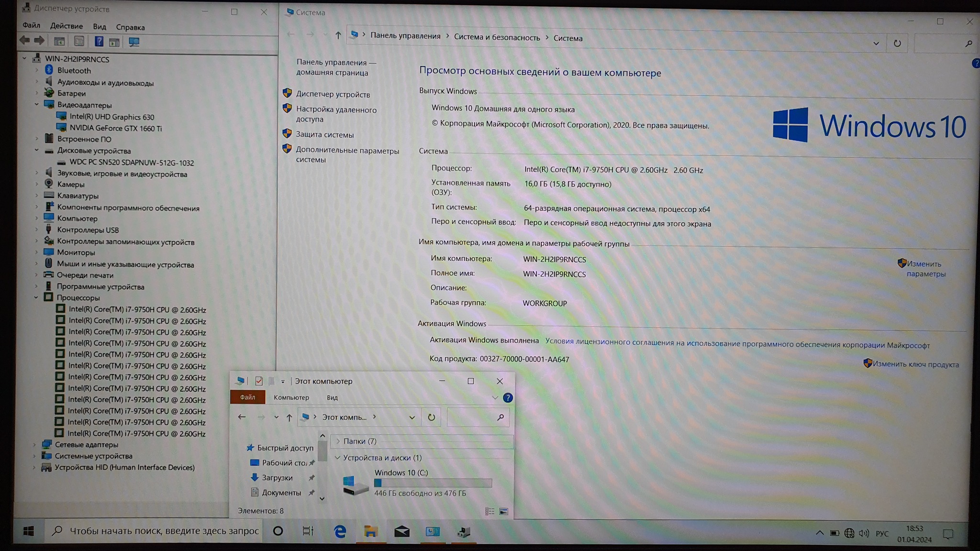
Task: Switch to details view in Explorer status bar
Action: [x=490, y=511]
